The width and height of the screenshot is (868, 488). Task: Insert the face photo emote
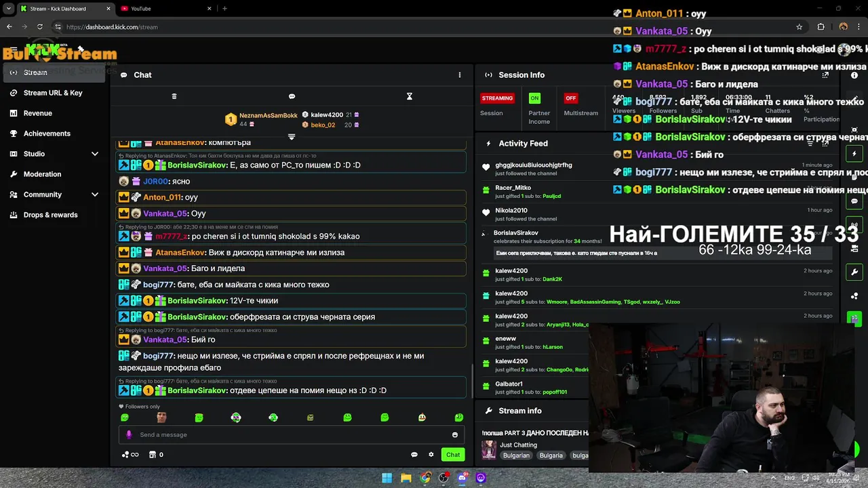tap(161, 418)
